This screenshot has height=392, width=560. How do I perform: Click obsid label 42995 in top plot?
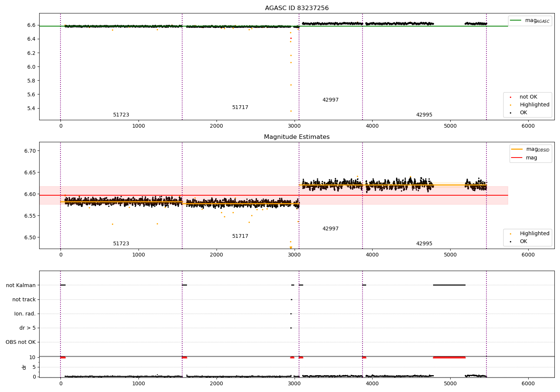pos(424,115)
